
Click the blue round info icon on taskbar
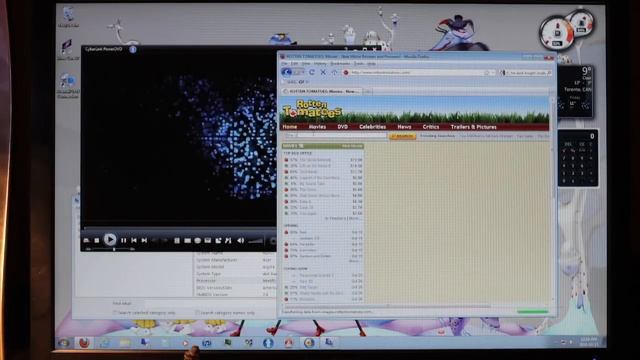pyautogui.click(x=268, y=343)
